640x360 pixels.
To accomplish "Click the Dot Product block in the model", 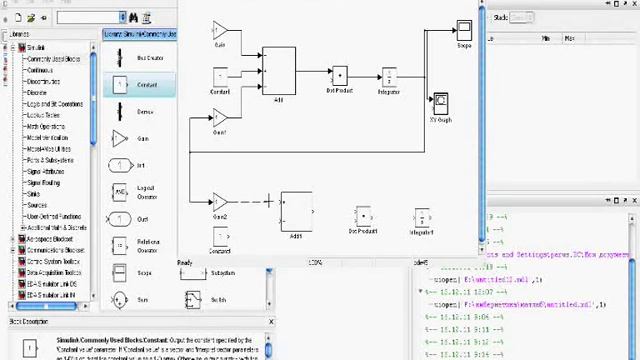I will pyautogui.click(x=340, y=76).
